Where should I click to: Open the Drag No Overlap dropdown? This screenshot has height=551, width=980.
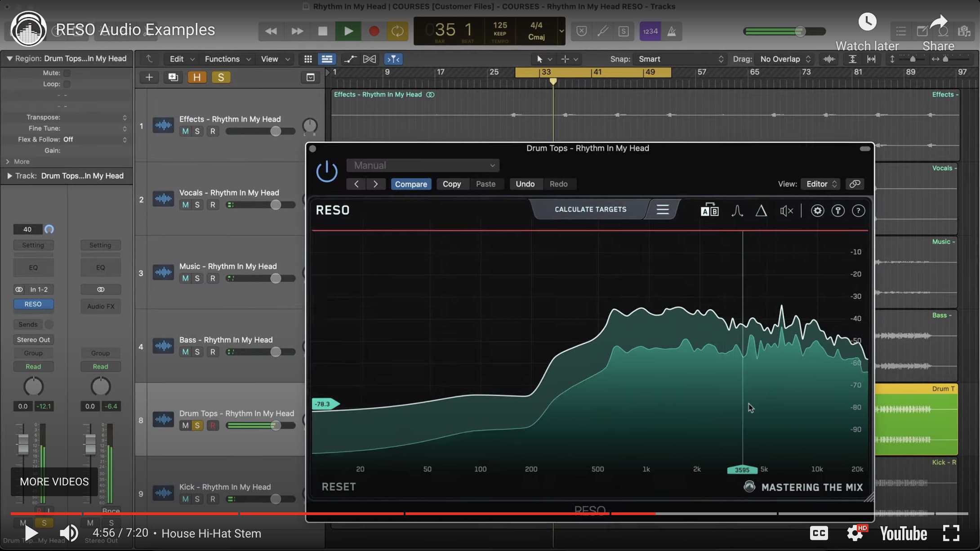click(784, 59)
